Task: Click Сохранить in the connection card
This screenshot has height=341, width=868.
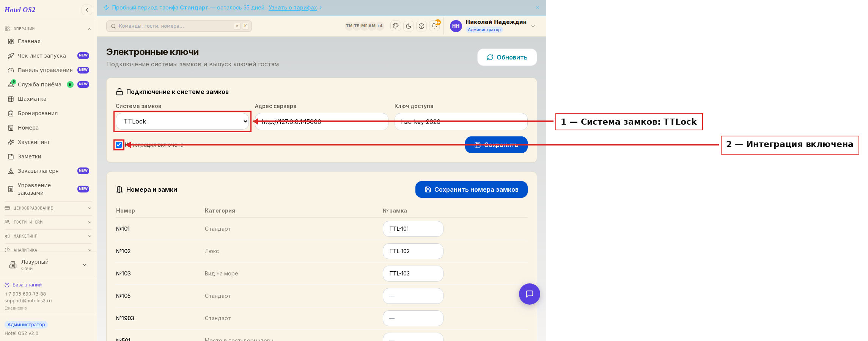Action: (x=496, y=145)
